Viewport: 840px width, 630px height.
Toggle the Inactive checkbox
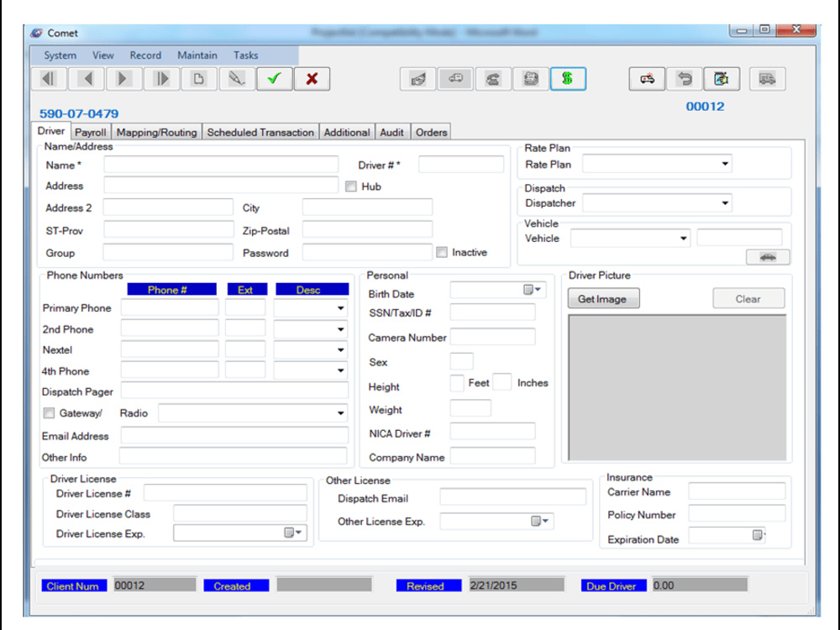tap(442, 252)
